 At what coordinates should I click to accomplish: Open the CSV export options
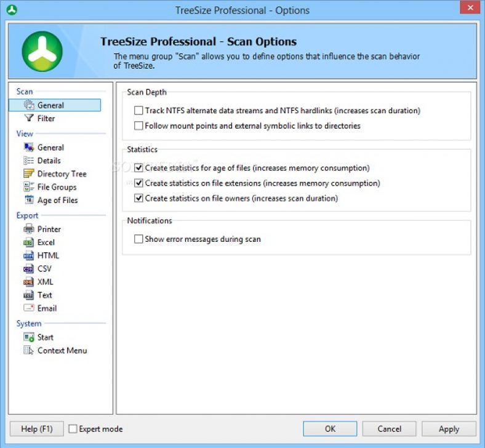(x=44, y=269)
